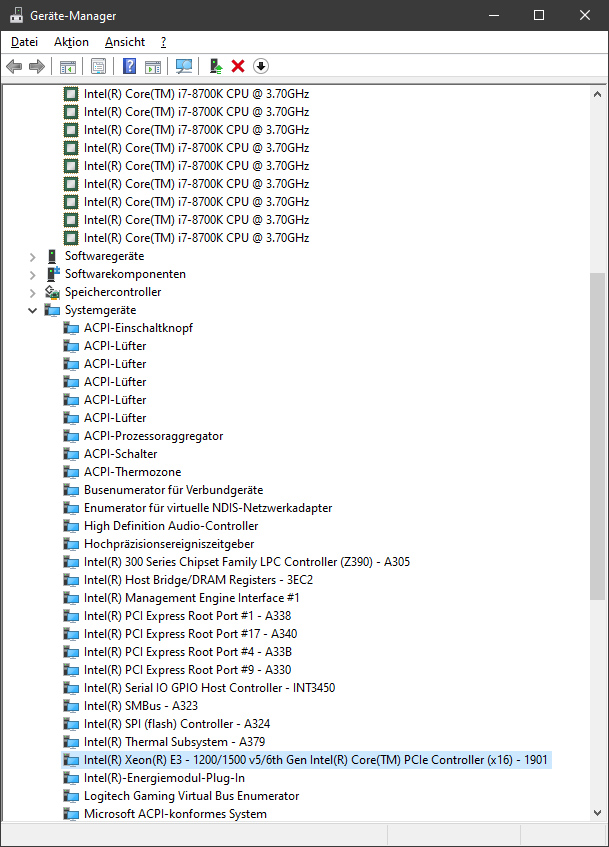
Task: Select Serial IO GPIO Host Controller - INT3450
Action: pyautogui.click(x=210, y=688)
